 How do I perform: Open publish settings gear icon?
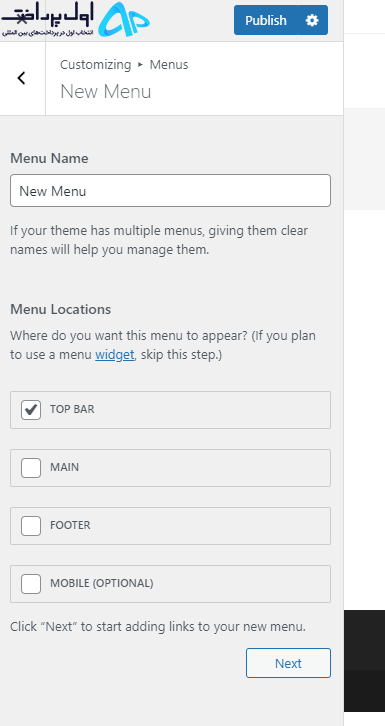312,20
